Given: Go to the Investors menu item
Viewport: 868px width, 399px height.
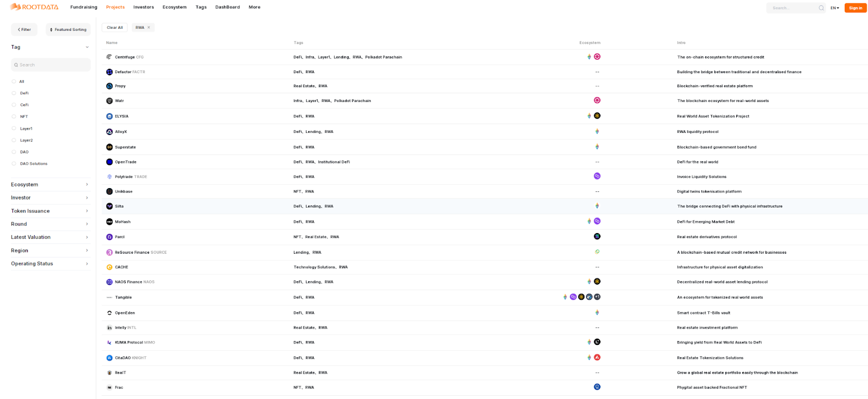Looking at the screenshot, I should click(143, 7).
